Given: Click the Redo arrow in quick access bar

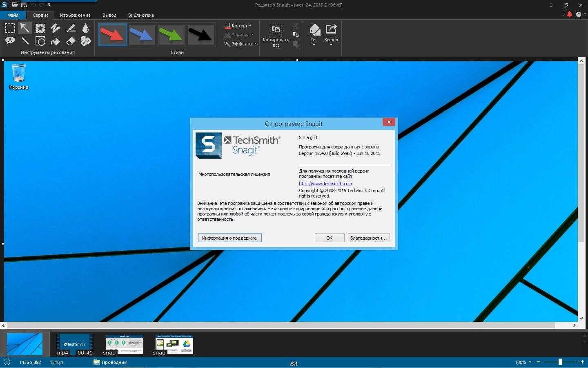Looking at the screenshot, I should click(42, 5).
